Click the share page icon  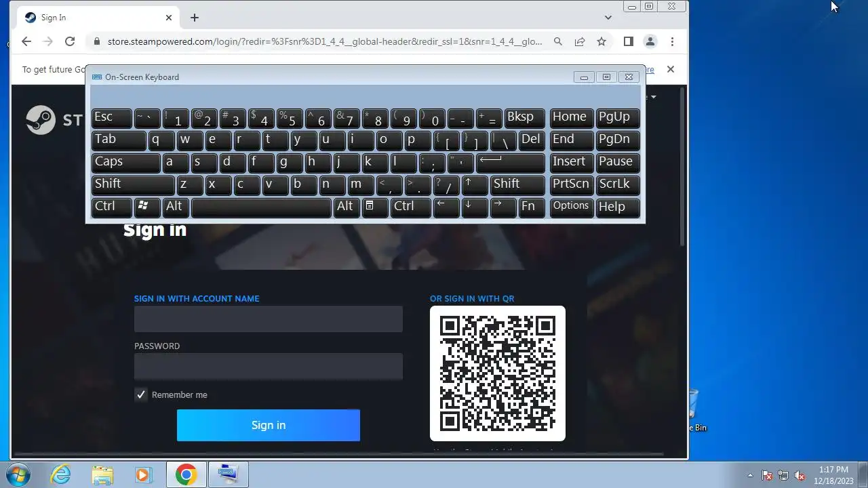[x=580, y=41]
